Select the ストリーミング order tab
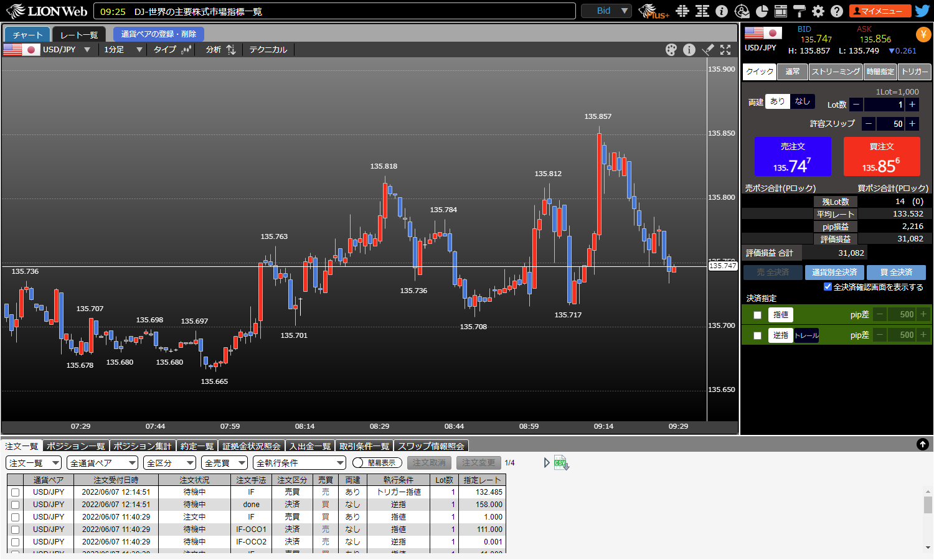This screenshot has height=560, width=934. [836, 72]
